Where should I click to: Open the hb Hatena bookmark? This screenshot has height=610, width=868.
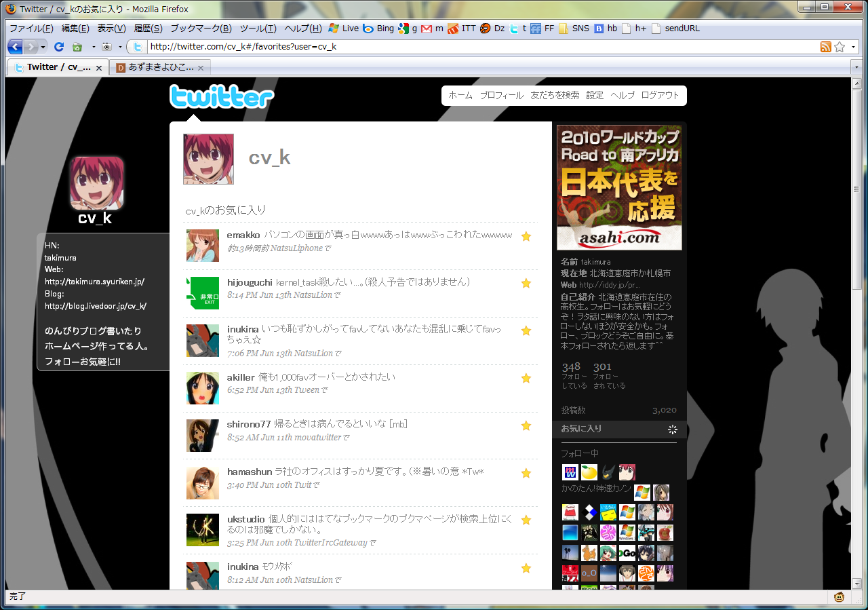tap(606, 28)
